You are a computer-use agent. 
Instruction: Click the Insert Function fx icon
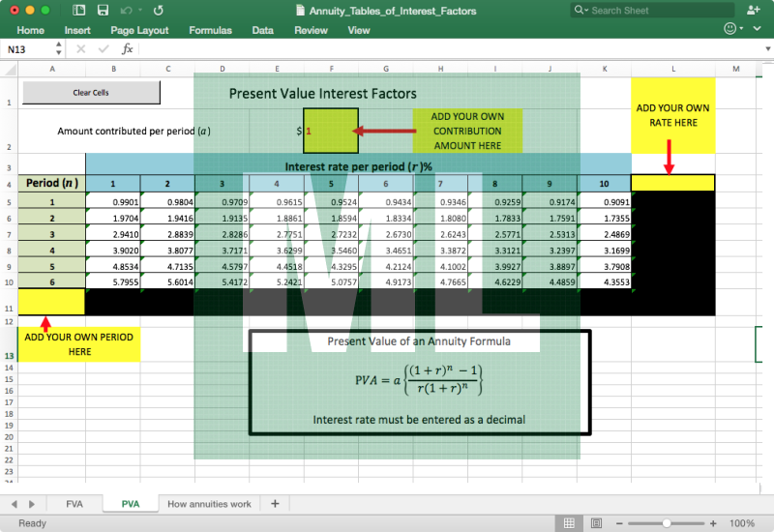coord(127,49)
